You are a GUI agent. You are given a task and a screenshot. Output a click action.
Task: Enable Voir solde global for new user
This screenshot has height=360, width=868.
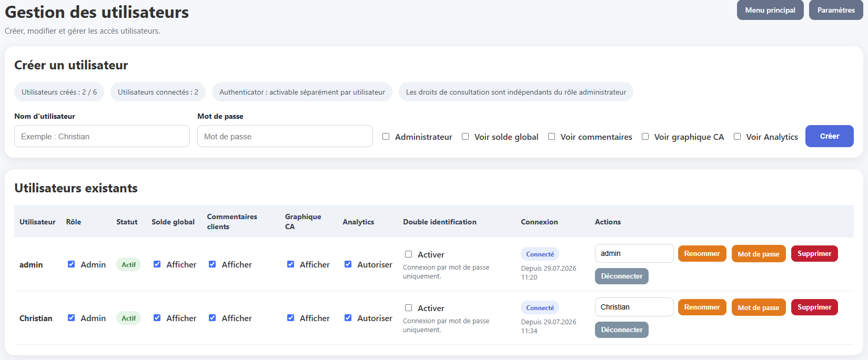click(465, 137)
